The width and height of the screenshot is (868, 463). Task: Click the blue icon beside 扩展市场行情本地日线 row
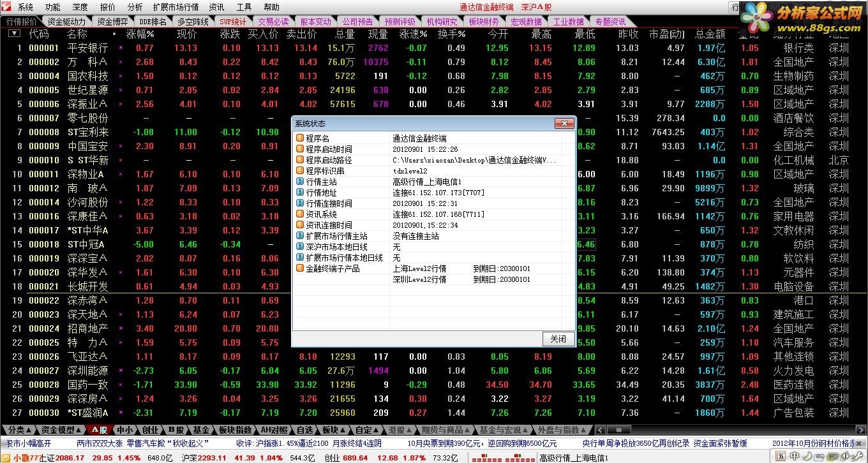(x=300, y=258)
